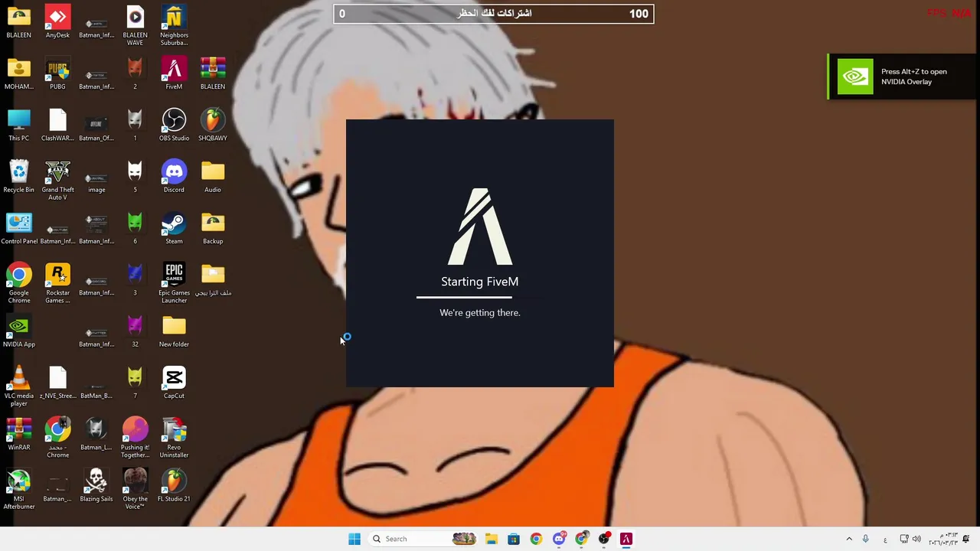Select the red Batman mask icon labeled 2

click(135, 73)
